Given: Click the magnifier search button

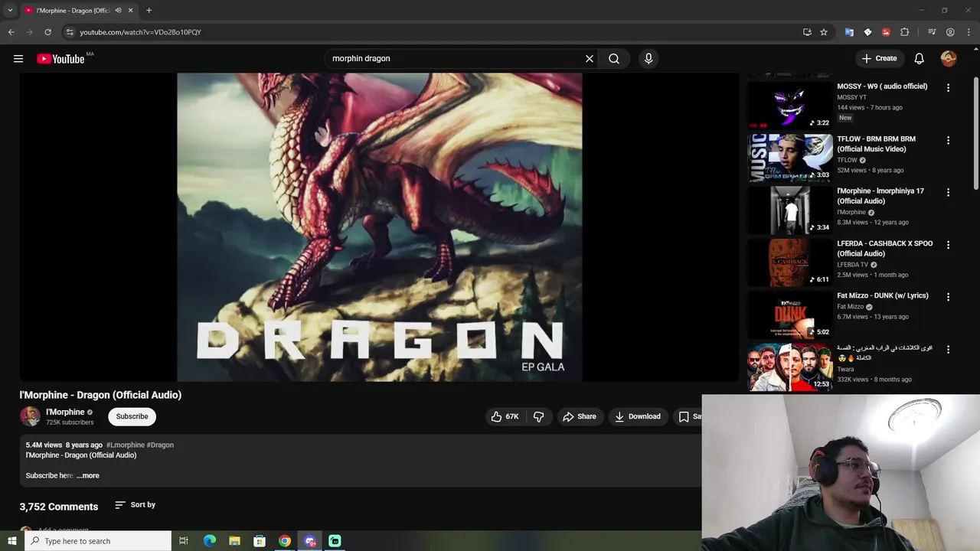Looking at the screenshot, I should [x=614, y=58].
